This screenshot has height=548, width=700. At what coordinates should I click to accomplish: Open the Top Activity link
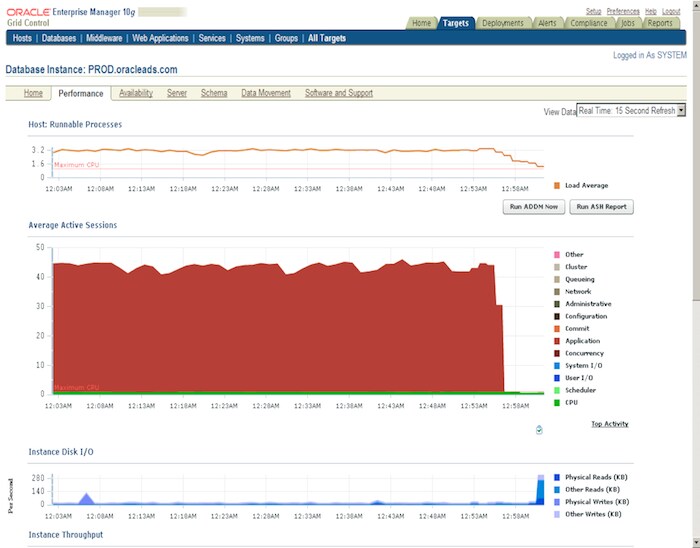[x=609, y=424]
